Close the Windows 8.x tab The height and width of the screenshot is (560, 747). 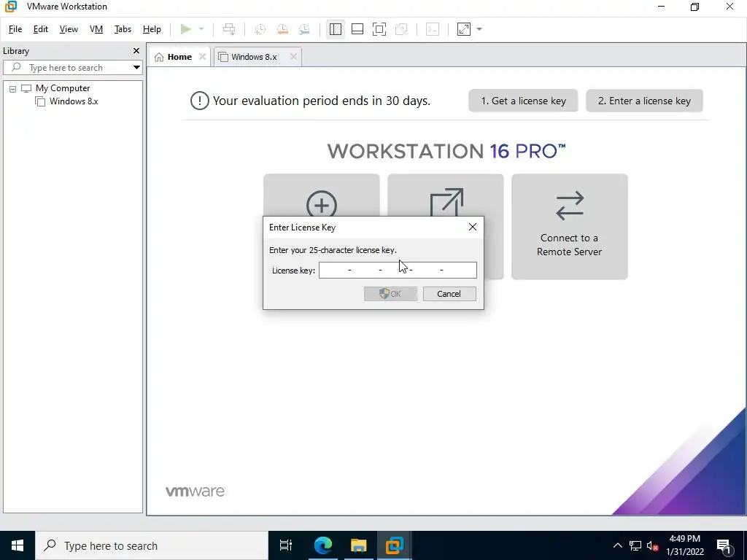click(x=293, y=57)
